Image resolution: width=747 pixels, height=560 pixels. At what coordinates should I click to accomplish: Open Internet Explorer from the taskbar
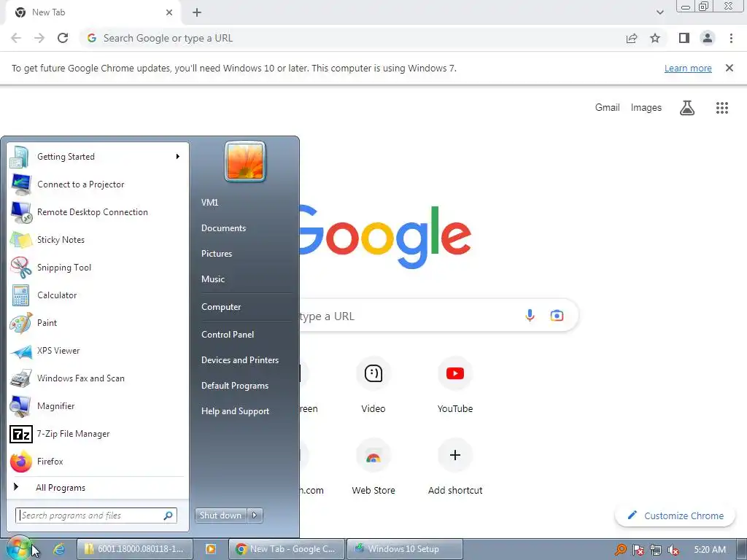(58, 549)
